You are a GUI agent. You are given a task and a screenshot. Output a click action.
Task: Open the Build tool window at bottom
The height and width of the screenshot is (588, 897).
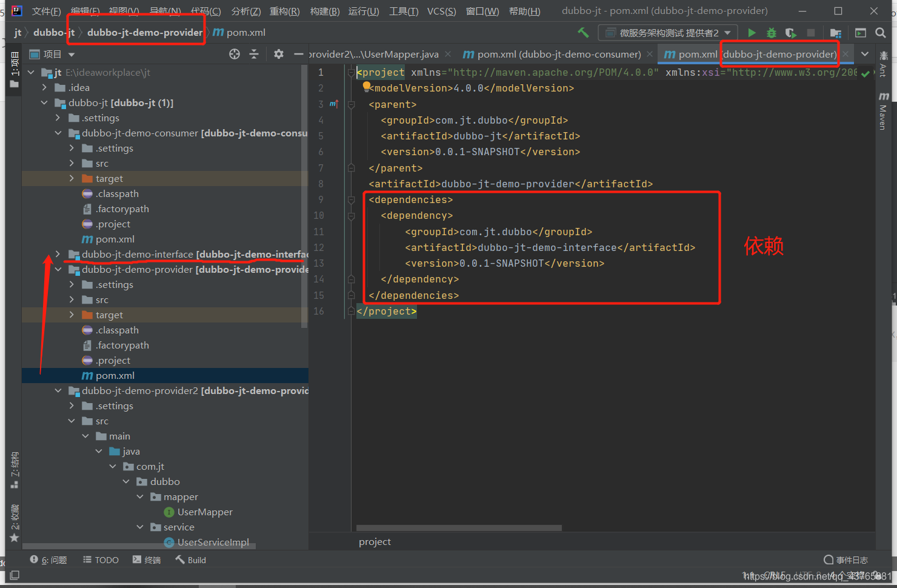pyautogui.click(x=190, y=560)
